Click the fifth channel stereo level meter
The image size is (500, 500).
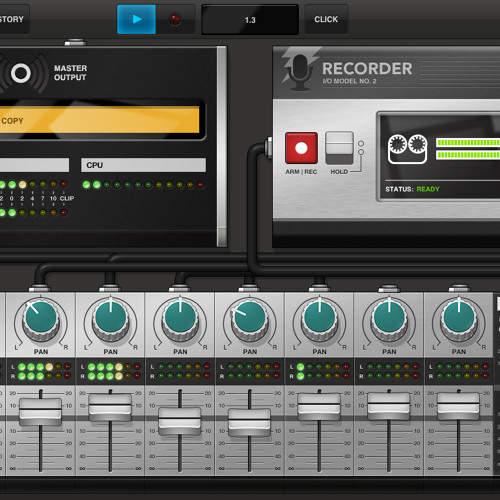point(319,371)
